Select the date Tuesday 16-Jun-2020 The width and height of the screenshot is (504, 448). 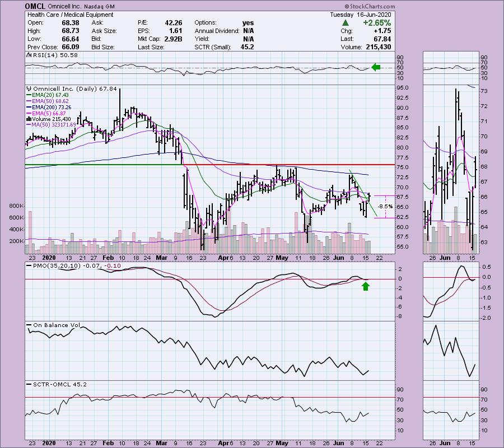pos(360,15)
